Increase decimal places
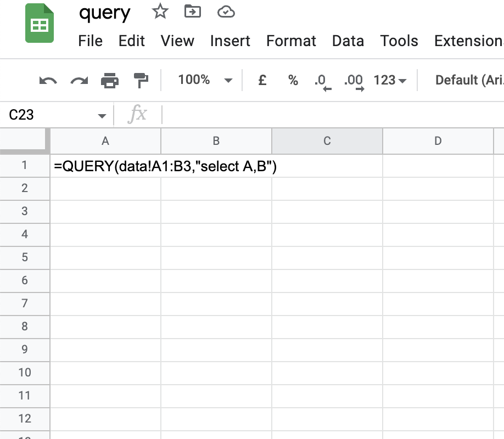 click(x=354, y=80)
